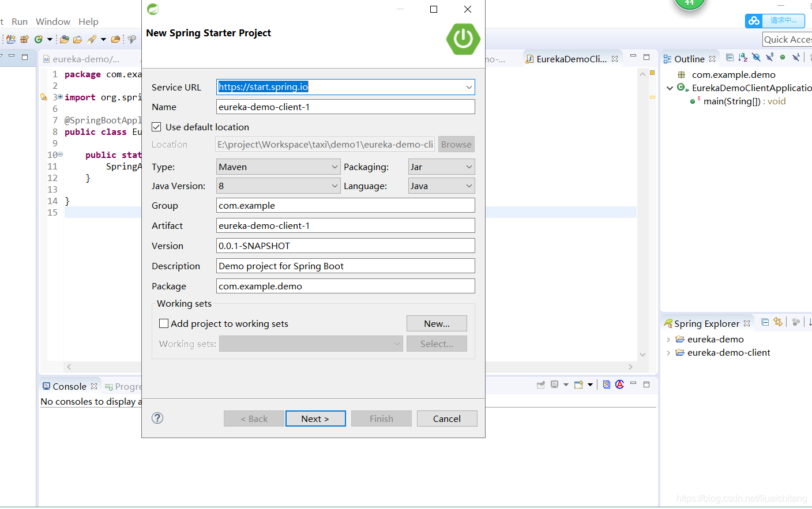
Task: Open the Run menu
Action: click(20, 21)
